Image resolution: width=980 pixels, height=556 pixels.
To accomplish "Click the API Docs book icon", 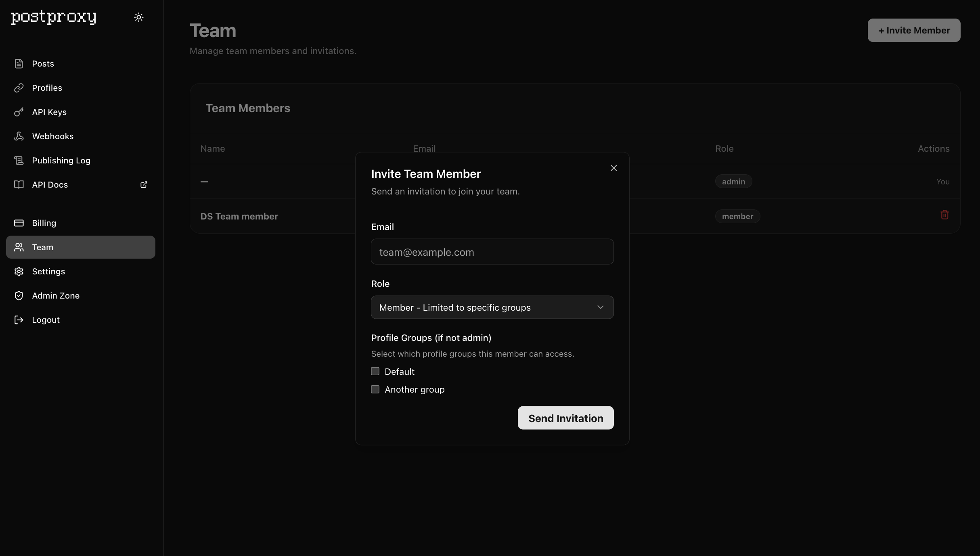I will (19, 185).
